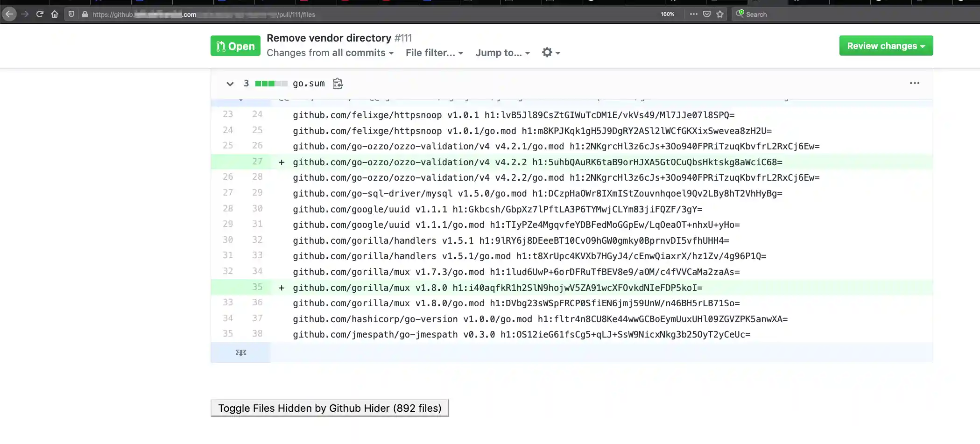Expand hidden diff lines with the expander icon
The height and width of the screenshot is (444, 980).
click(240, 352)
